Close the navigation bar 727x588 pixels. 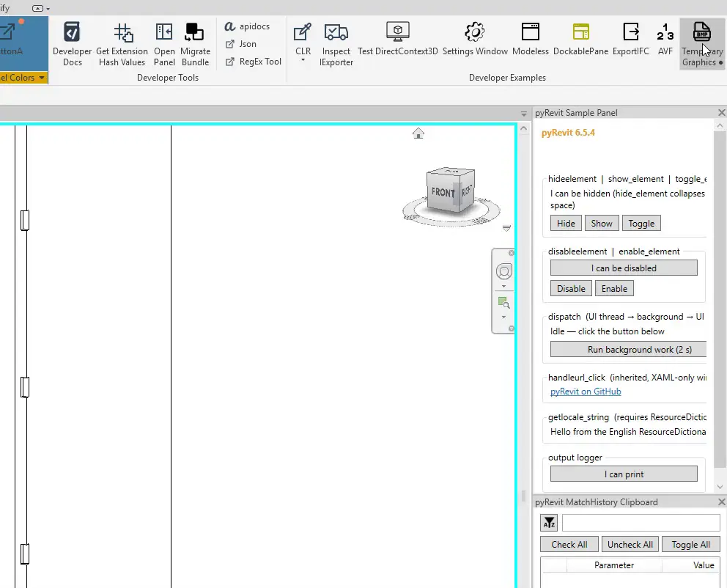pos(512,253)
